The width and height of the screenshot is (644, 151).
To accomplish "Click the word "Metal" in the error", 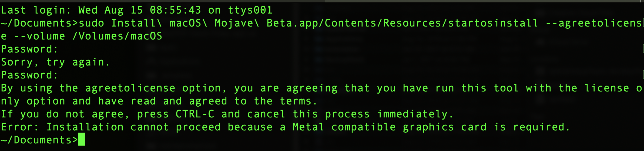I will (308, 127).
